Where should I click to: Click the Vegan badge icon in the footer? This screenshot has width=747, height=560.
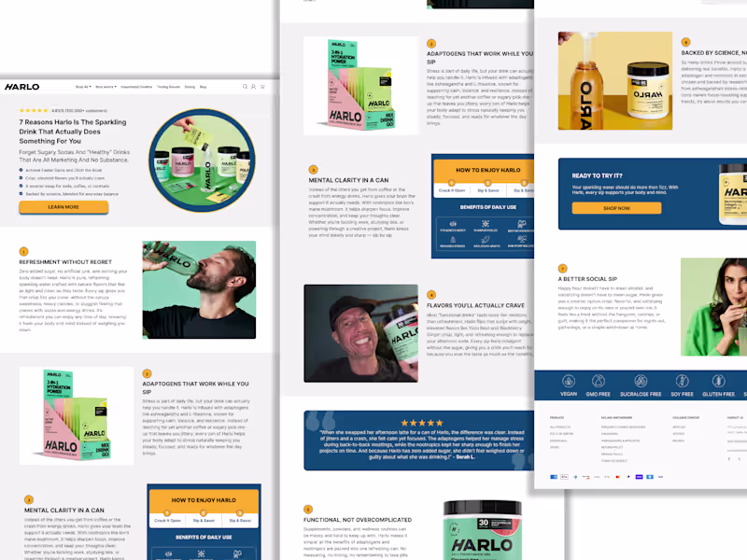[x=569, y=382]
